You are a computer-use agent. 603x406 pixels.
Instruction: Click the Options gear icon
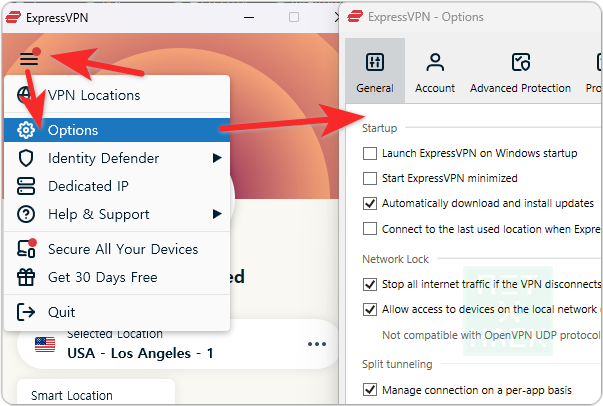(28, 130)
